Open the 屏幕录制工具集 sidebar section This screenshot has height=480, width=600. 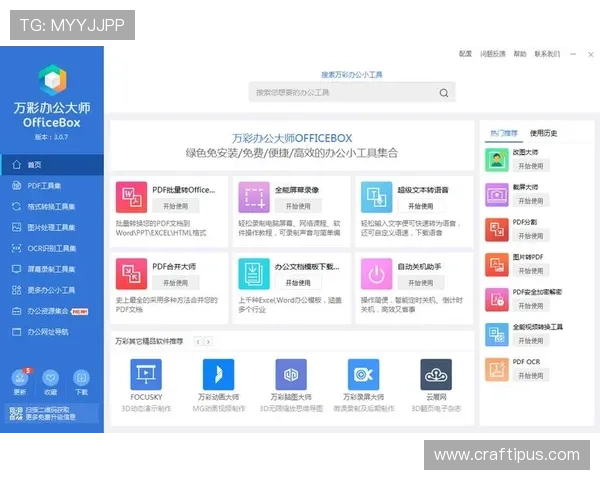pyautogui.click(x=52, y=269)
